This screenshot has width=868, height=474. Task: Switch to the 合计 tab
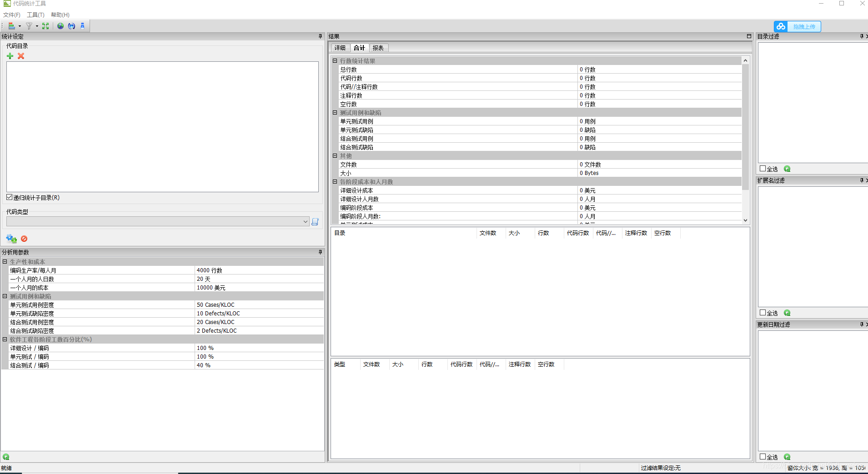tap(359, 48)
